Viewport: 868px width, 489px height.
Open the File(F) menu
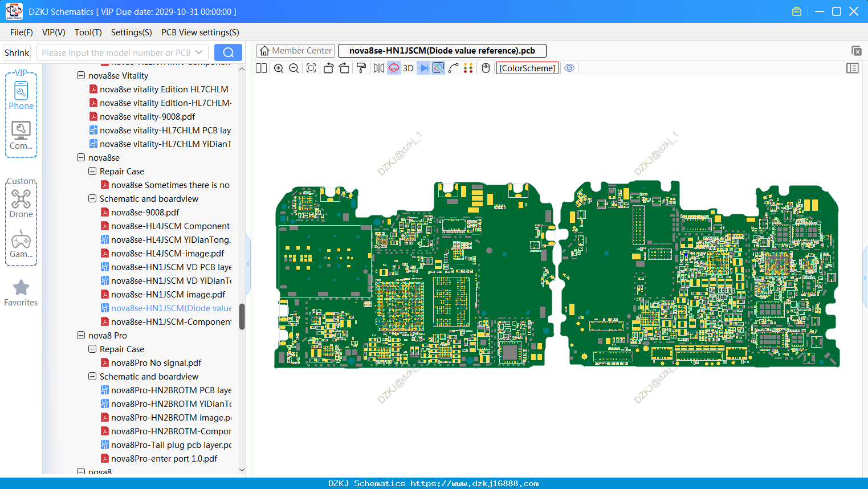(22, 32)
